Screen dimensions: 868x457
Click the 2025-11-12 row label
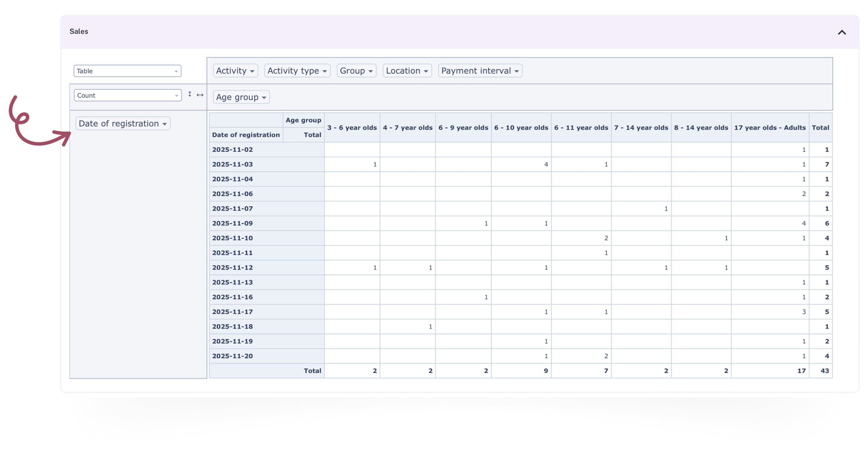tap(232, 267)
